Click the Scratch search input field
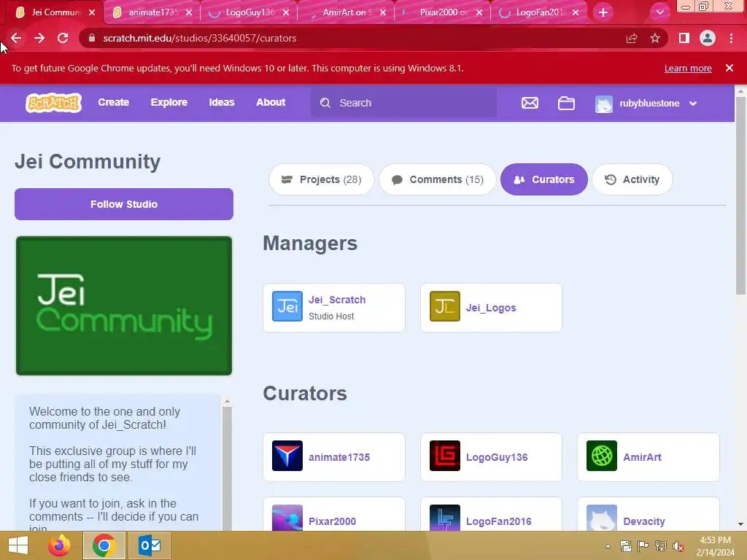The image size is (747, 560). tap(404, 103)
